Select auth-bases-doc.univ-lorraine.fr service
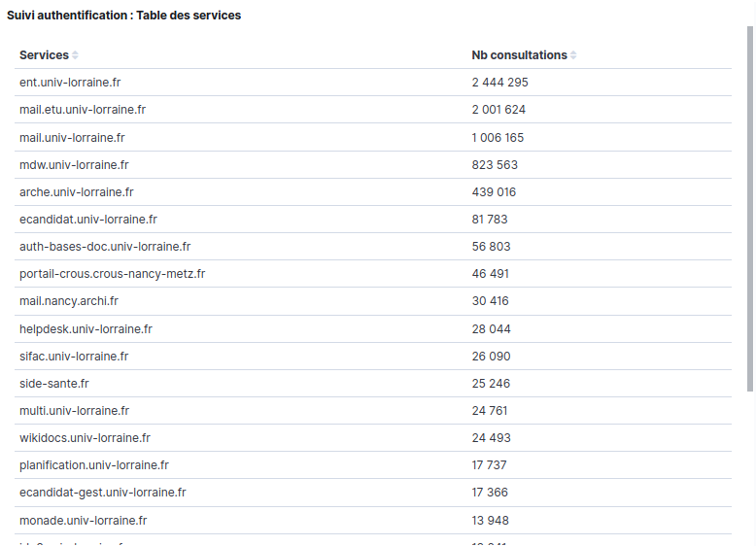 [105, 247]
